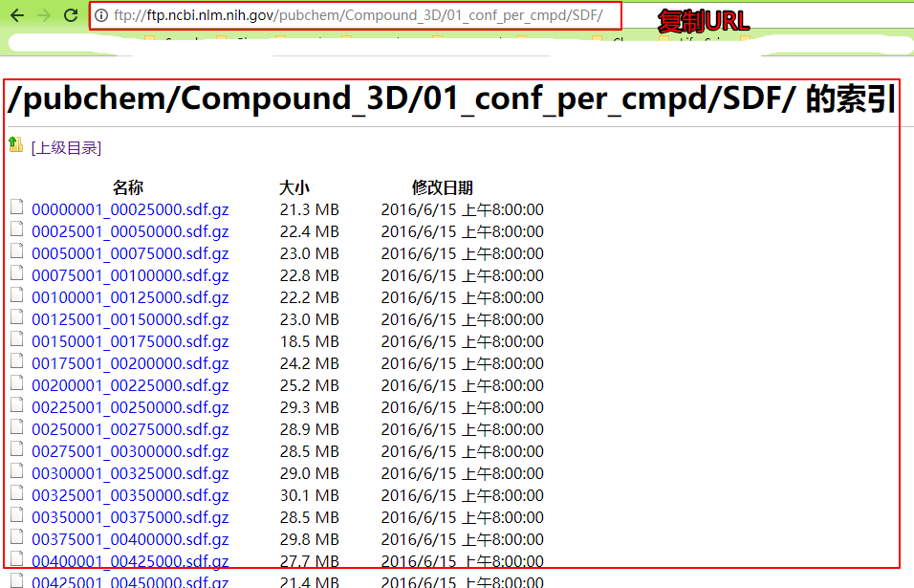Click file icon beside 00150001_00175000.sdf.gz
The image size is (914, 588).
click(x=17, y=338)
